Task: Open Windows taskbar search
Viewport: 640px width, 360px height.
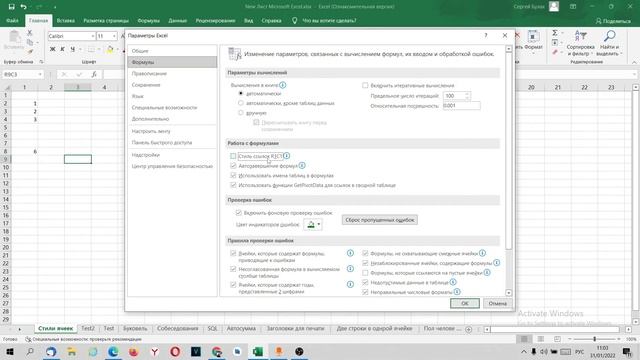Action: [x=30, y=351]
